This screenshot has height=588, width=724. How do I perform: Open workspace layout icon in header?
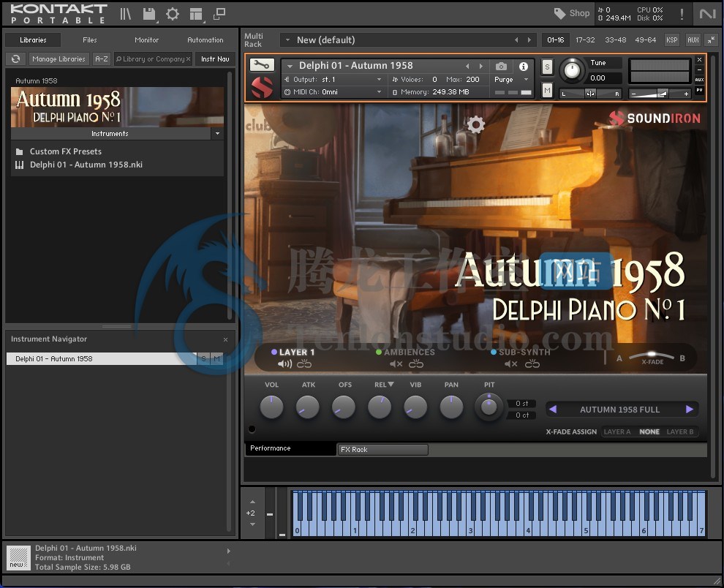[x=197, y=15]
